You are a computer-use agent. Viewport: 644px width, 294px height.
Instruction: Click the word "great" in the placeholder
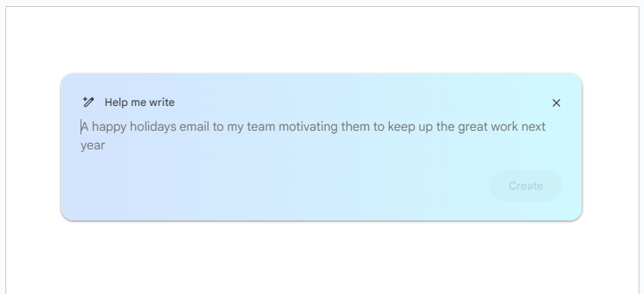[x=474, y=127]
